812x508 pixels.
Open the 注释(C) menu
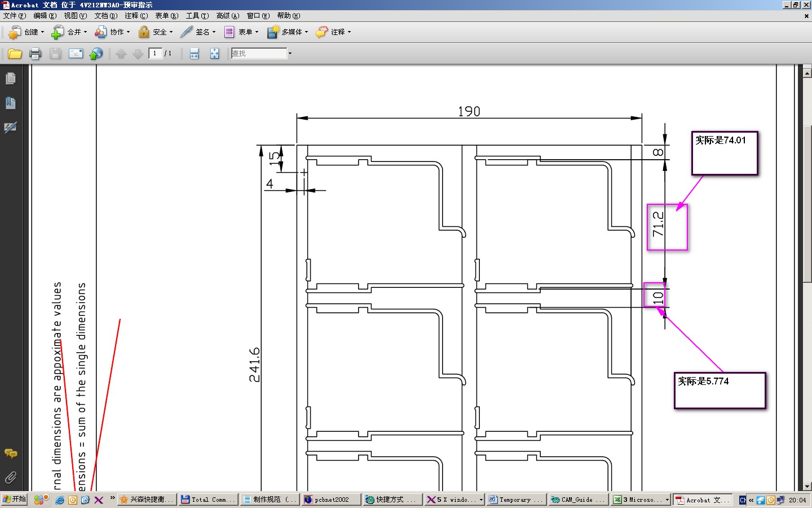[x=136, y=16]
